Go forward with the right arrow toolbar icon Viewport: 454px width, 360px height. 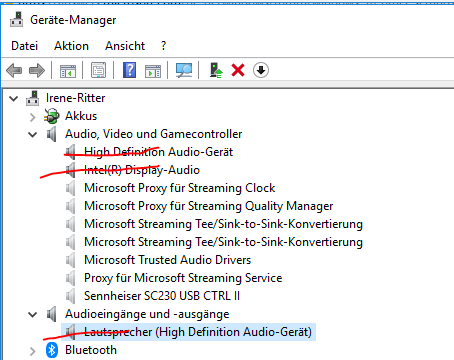coord(37,70)
